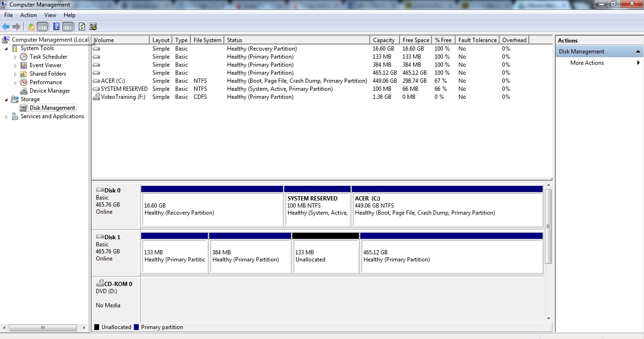Sort by the Volume column header
This screenshot has width=644, height=339.
coord(121,40)
